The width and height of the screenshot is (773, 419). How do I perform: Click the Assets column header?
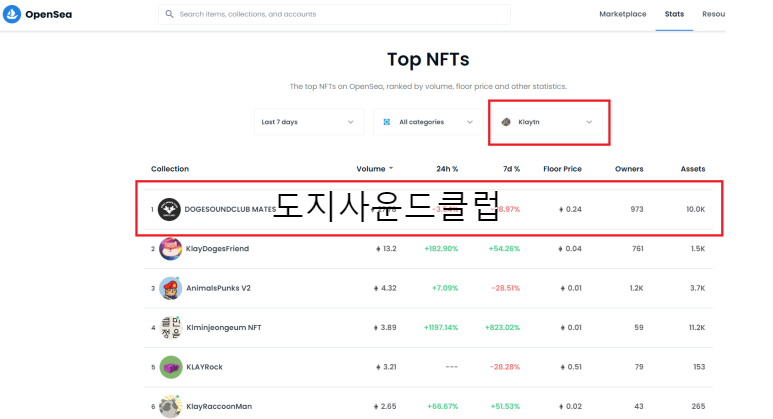693,169
